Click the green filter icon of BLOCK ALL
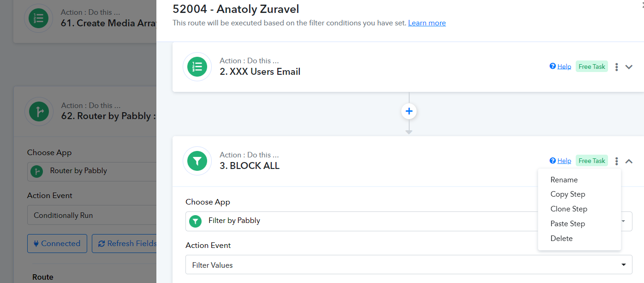 pyautogui.click(x=197, y=161)
